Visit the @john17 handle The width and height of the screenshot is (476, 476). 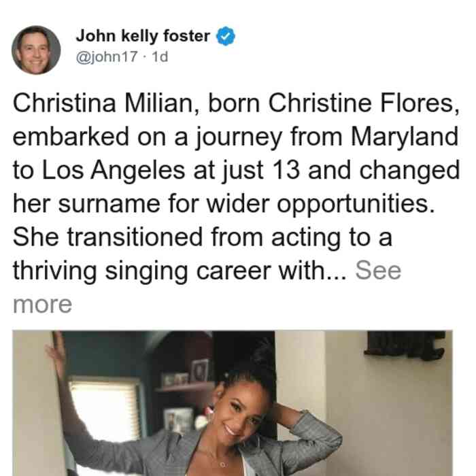(107, 56)
